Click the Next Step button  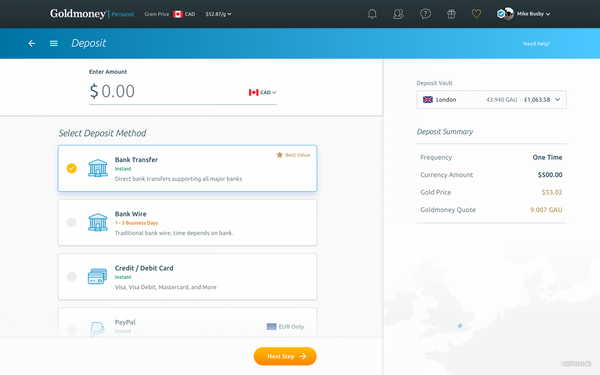tap(285, 356)
